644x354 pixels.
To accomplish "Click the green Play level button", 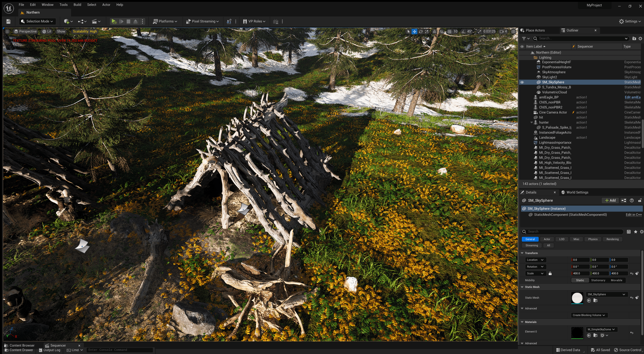I will 114,21.
